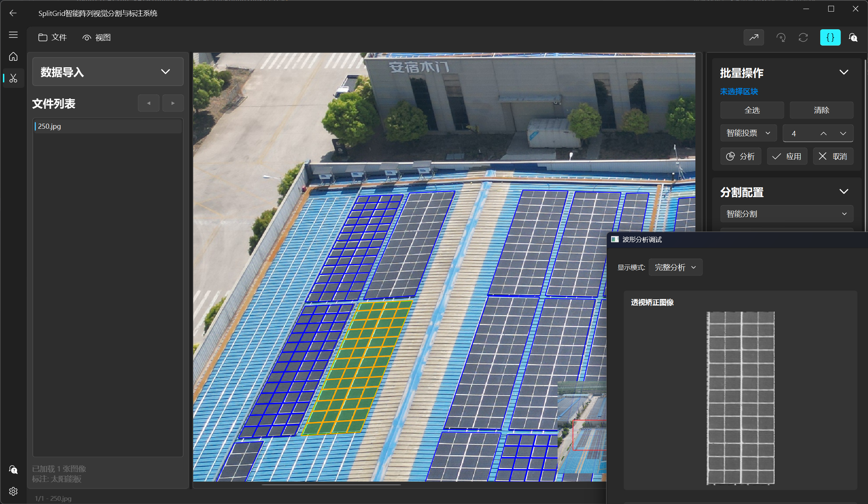The height and width of the screenshot is (504, 868).
Task: Open the 完整分析 display mode dropdown
Action: tap(675, 268)
